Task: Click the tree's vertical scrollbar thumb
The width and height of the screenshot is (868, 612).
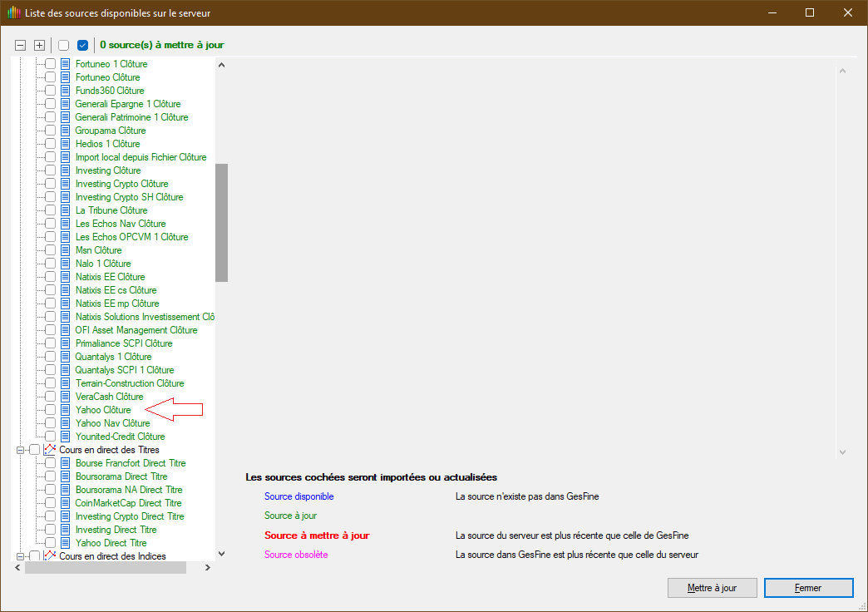Action: (x=221, y=222)
